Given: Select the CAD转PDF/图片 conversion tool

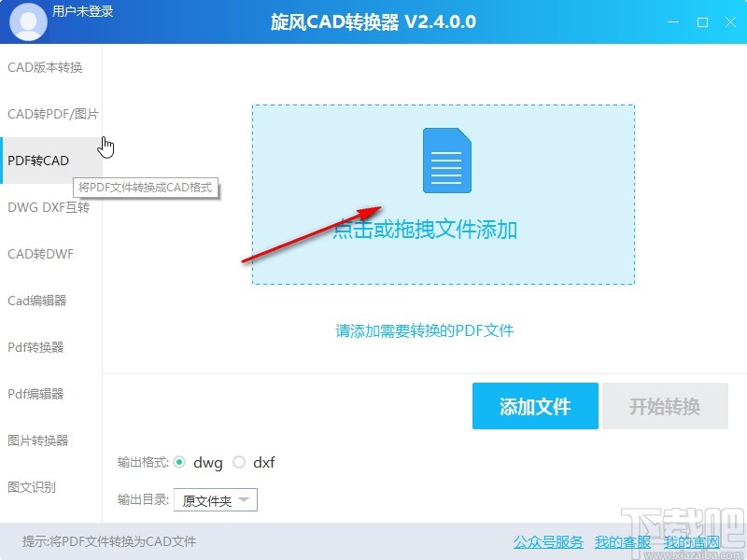Looking at the screenshot, I should point(49,114).
